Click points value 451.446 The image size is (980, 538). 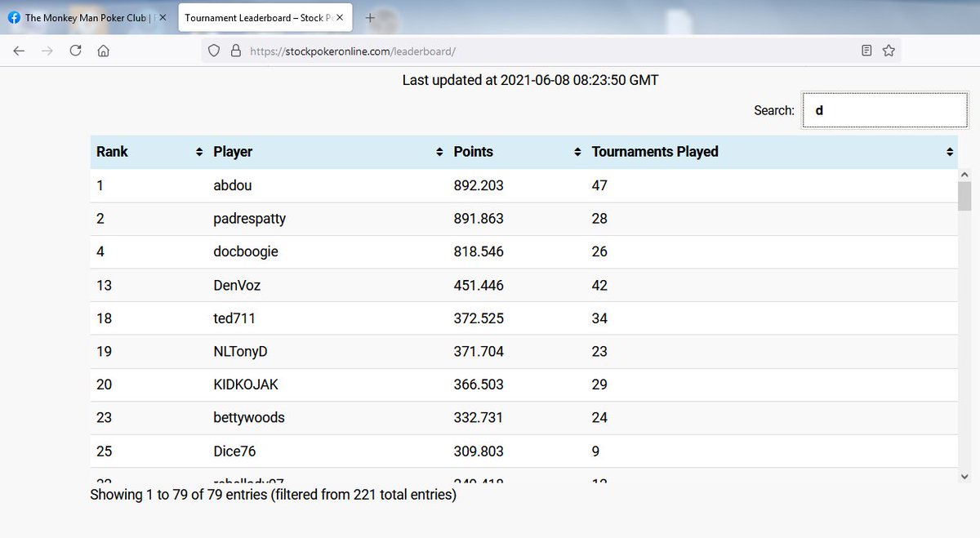click(479, 285)
